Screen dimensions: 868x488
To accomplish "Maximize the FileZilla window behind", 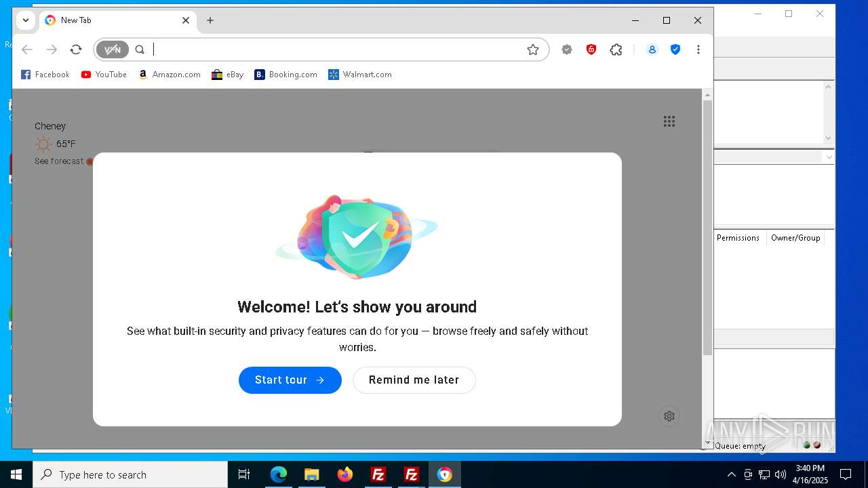I will tap(789, 14).
